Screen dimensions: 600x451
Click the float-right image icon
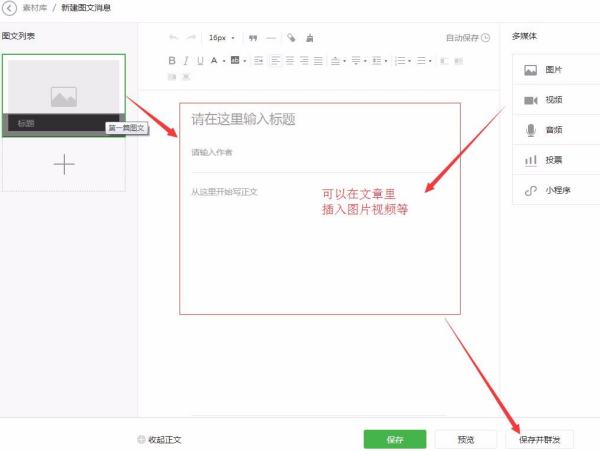click(x=458, y=60)
